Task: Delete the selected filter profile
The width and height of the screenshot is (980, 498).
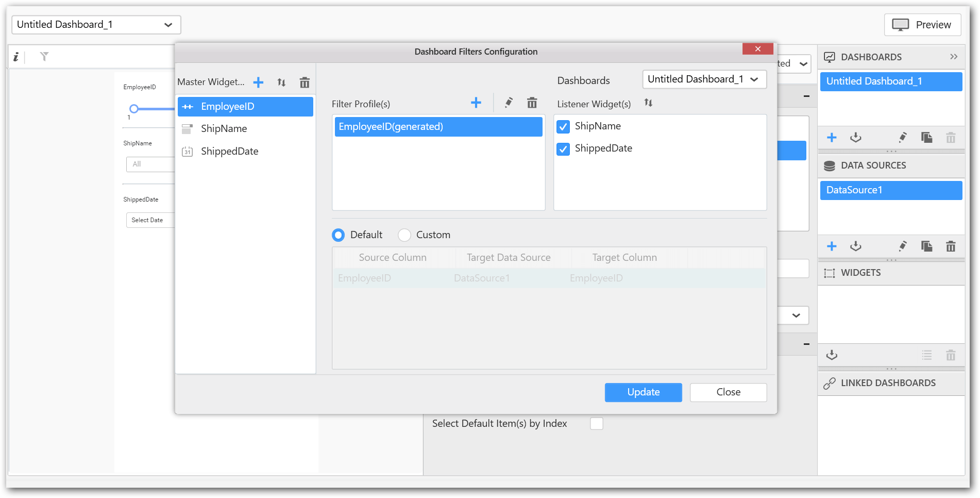Action: point(532,103)
